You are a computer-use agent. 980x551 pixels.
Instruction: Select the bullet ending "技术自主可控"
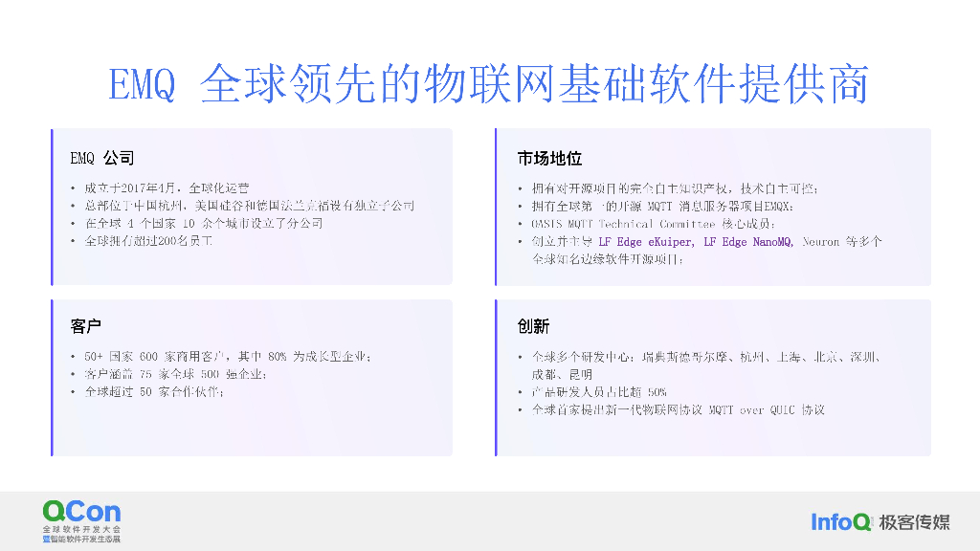tap(675, 188)
